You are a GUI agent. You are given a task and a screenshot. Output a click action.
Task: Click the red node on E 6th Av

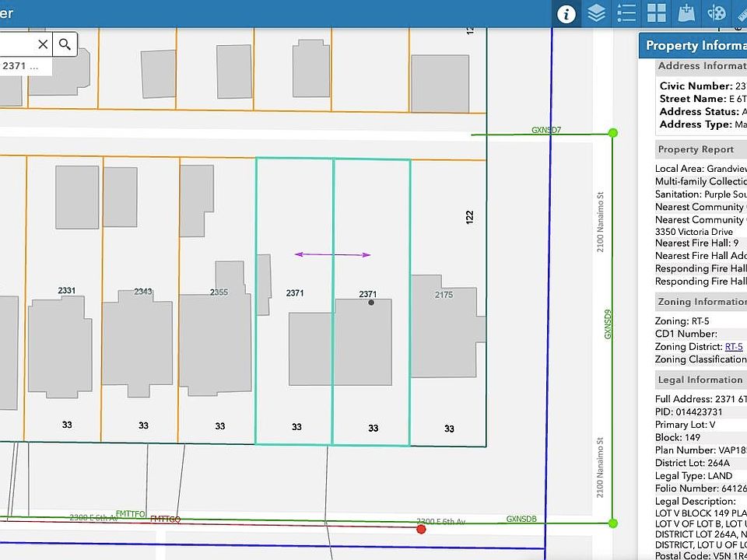click(421, 529)
